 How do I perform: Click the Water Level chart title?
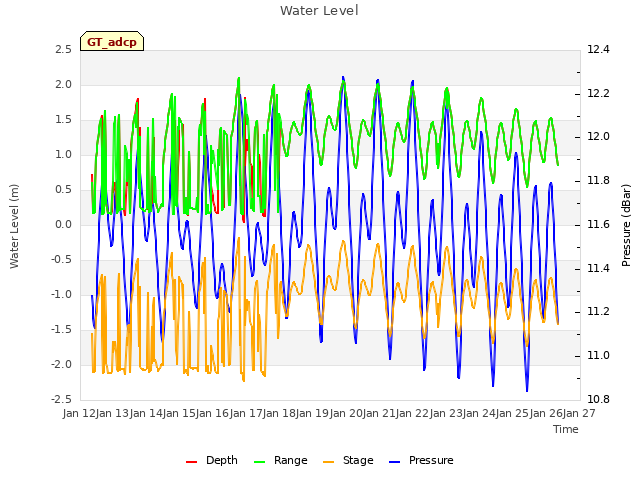[319, 10]
